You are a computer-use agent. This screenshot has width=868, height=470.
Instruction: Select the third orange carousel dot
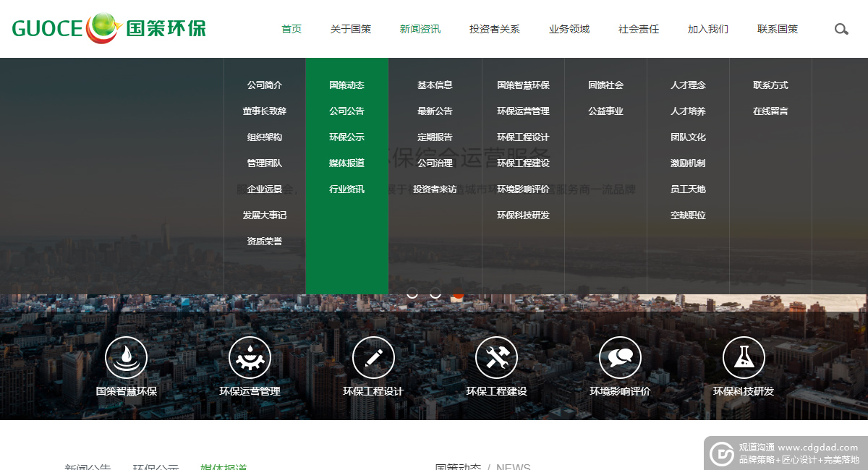point(459,294)
